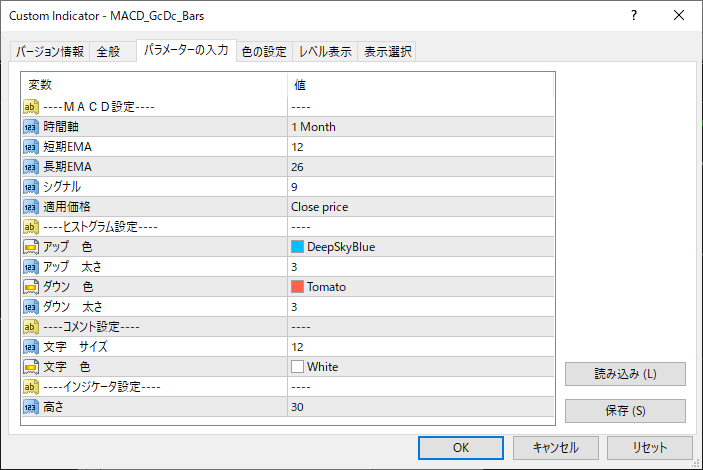Image resolution: width=703 pixels, height=470 pixels.
Task: Open the Tomato down color value
Action: [420, 287]
